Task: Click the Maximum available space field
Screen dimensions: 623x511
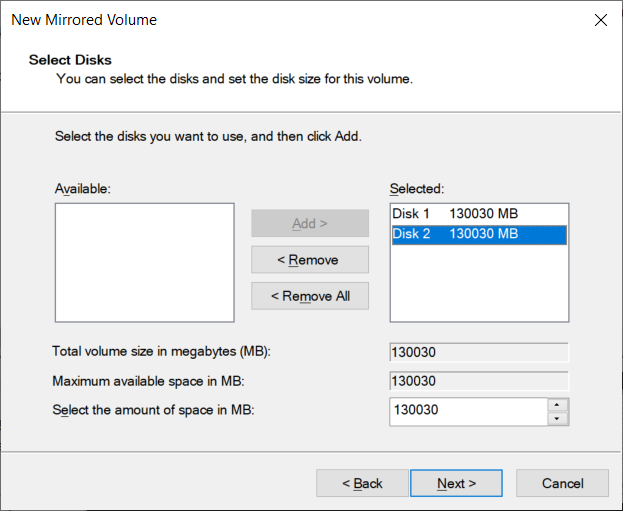Action: [479, 381]
